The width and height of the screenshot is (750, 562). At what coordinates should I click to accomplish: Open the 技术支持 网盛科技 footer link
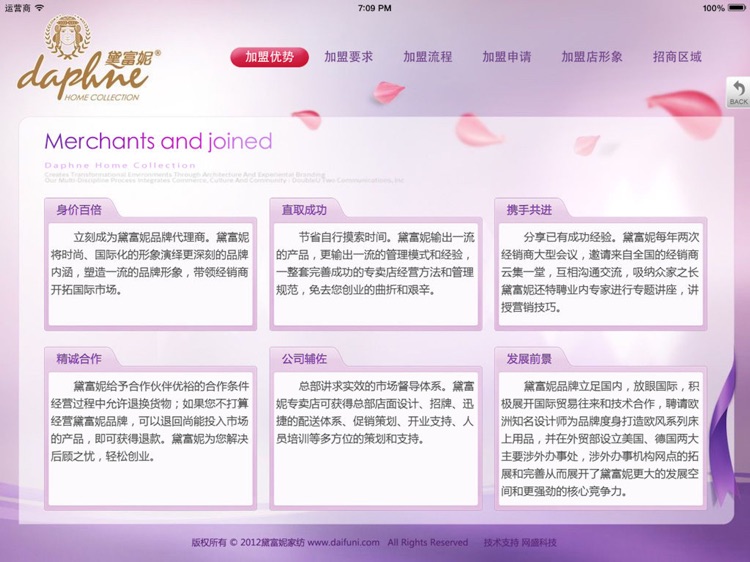point(520,542)
